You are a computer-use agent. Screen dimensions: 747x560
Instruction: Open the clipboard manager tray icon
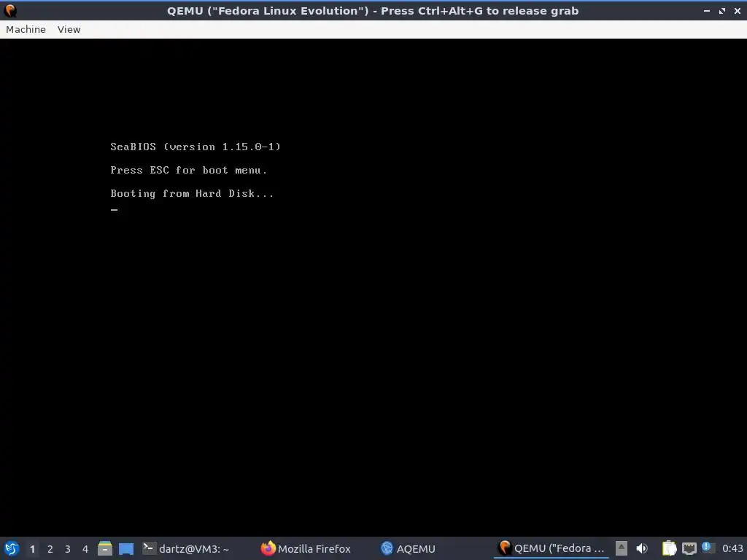coord(670,548)
